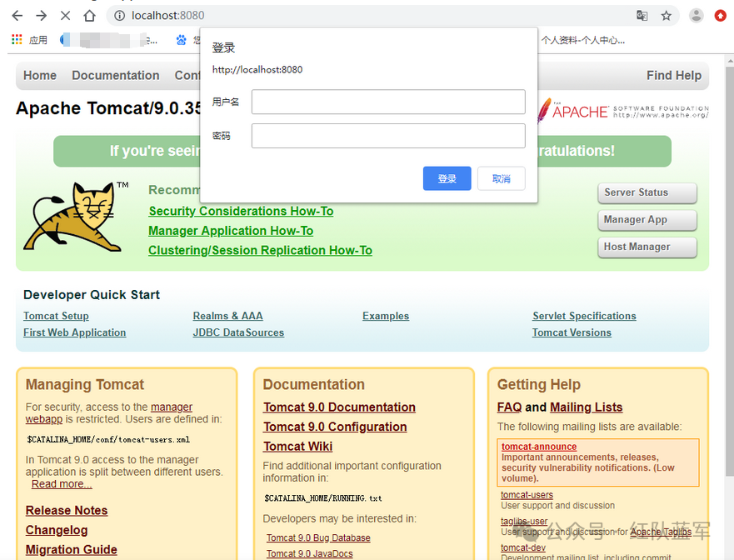Open the taglibs-user mailing list link
The image size is (734, 560).
click(x=524, y=521)
